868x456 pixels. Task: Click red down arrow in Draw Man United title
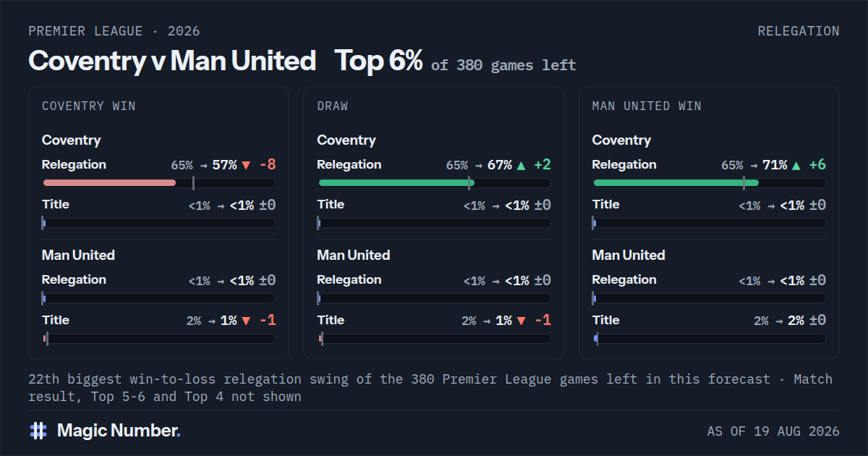tap(521, 321)
